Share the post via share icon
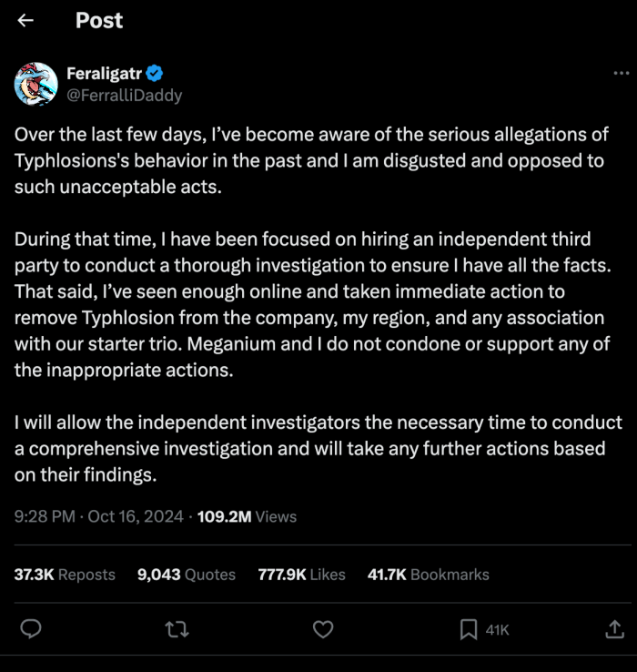The image size is (637, 672). (x=614, y=629)
